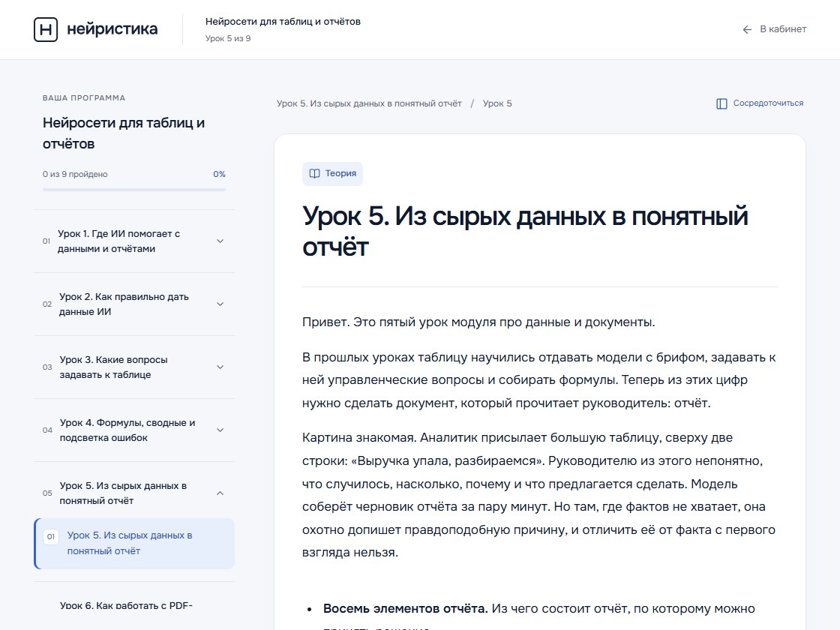The image size is (840, 630).
Task: Click the main lesson title heading
Action: click(x=525, y=232)
